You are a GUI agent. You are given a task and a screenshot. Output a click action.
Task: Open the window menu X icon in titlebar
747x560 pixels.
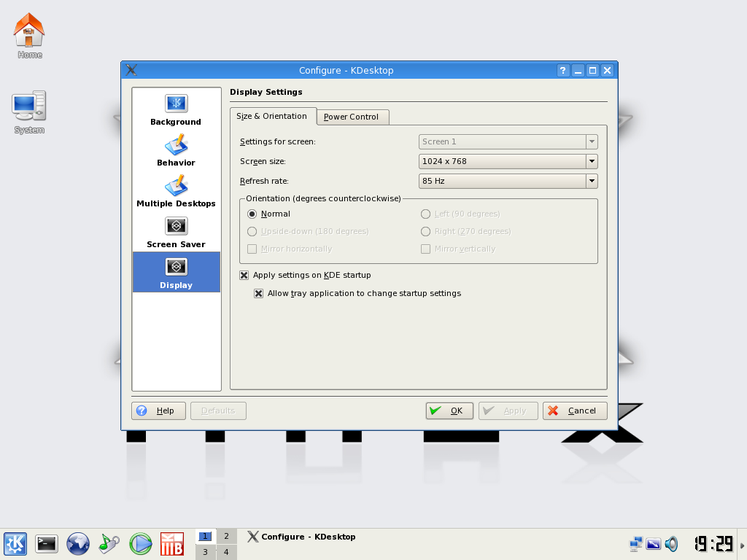pyautogui.click(x=131, y=71)
